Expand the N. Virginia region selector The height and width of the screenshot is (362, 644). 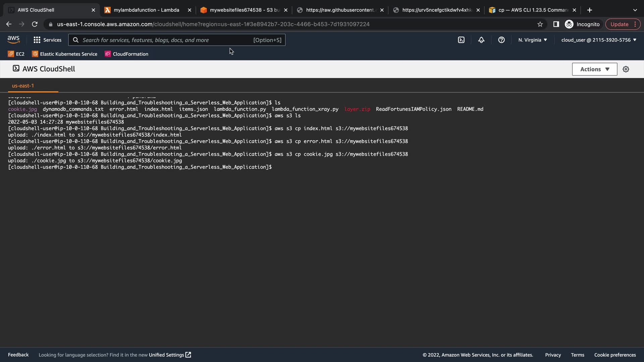(x=533, y=40)
